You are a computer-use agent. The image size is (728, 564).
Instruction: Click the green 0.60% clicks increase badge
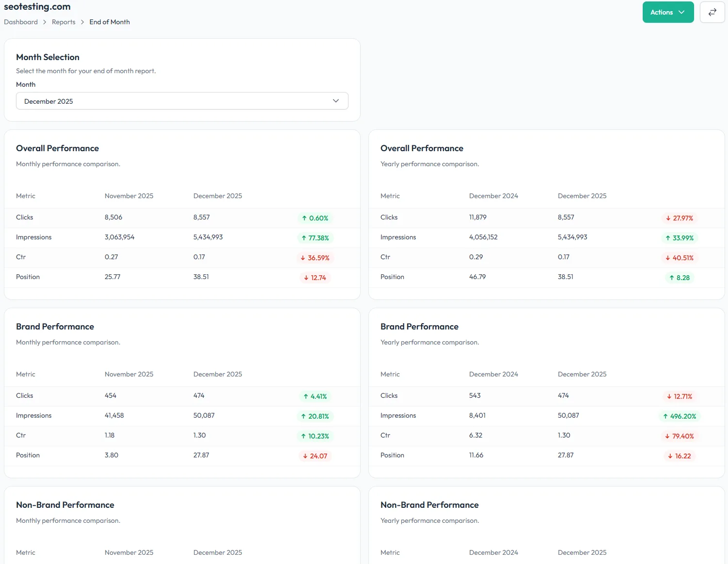[315, 218]
